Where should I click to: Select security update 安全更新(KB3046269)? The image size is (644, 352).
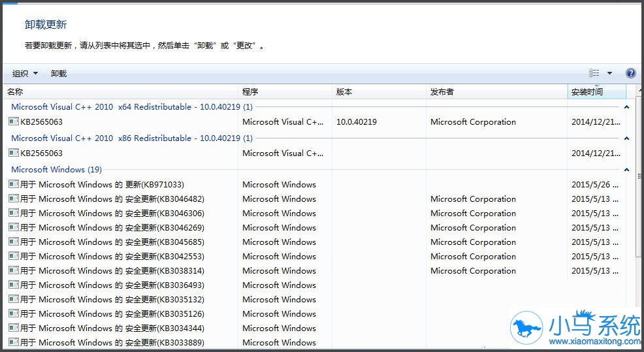[112, 228]
